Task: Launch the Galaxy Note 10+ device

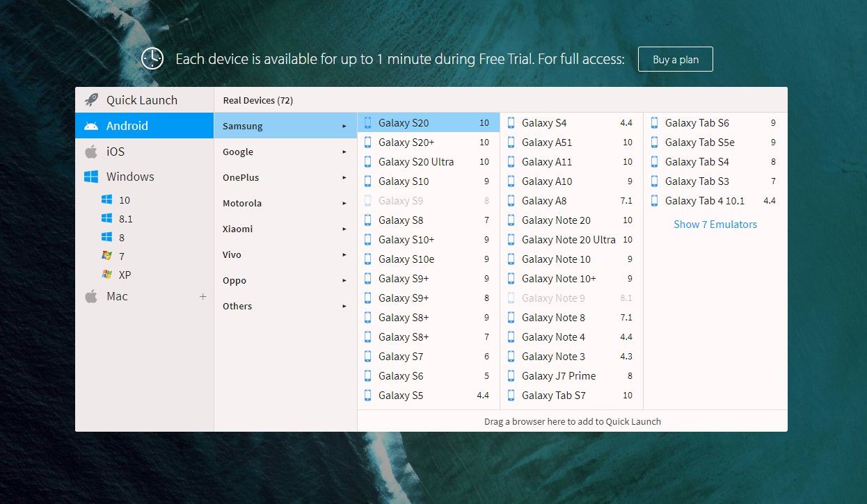Action: click(x=572, y=279)
